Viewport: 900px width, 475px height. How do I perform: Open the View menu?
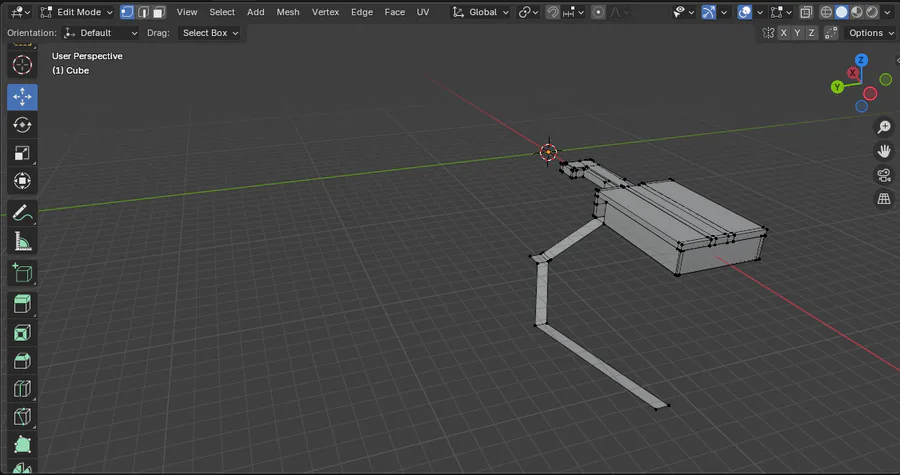[187, 12]
